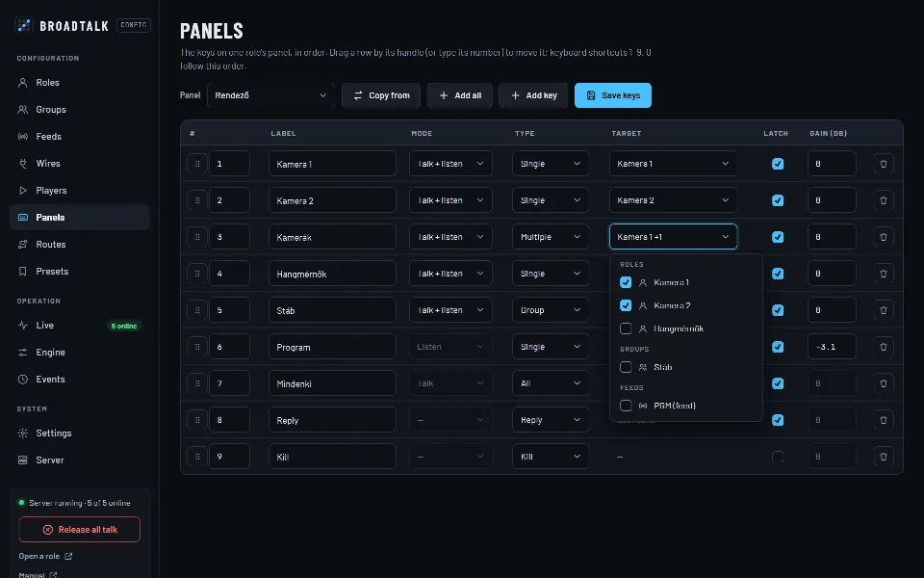The image size is (924, 578).
Task: Click the drag handle of row 2
Action: [x=197, y=200]
